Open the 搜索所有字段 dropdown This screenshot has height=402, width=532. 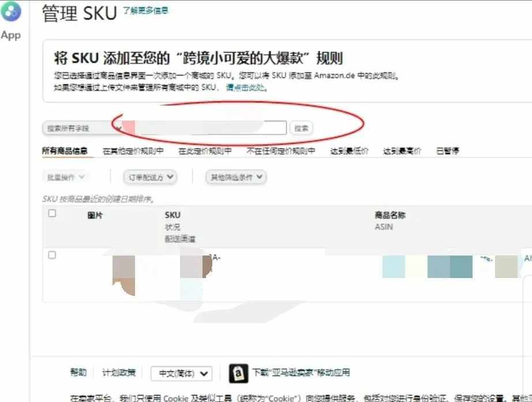pos(82,128)
